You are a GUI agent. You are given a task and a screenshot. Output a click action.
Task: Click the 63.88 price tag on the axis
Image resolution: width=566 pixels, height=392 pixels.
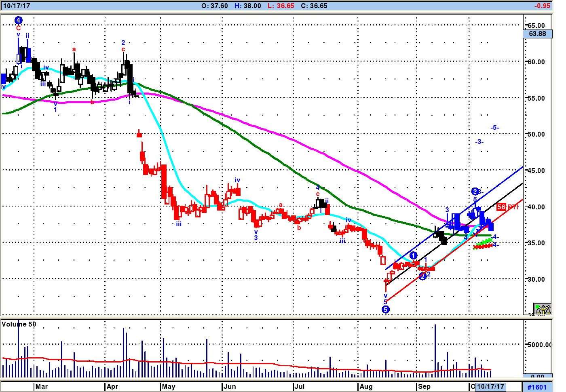(537, 34)
